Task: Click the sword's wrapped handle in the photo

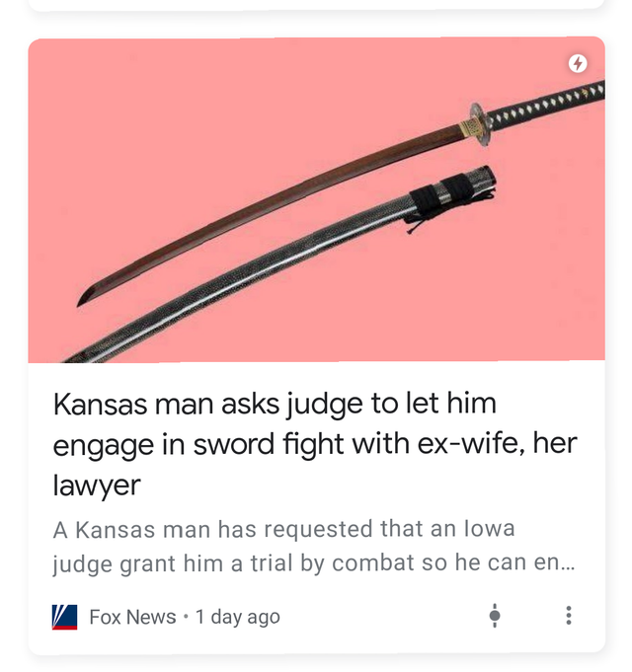Action: pos(545,103)
